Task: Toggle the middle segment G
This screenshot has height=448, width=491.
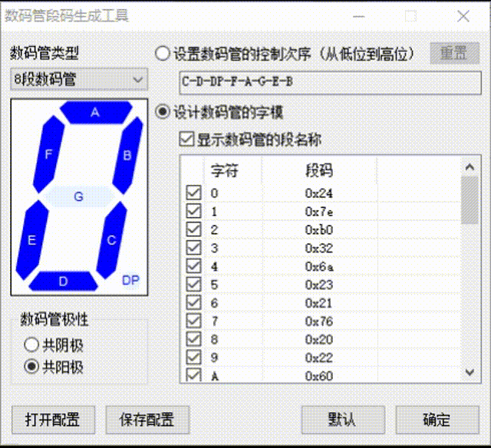Action: click(78, 196)
